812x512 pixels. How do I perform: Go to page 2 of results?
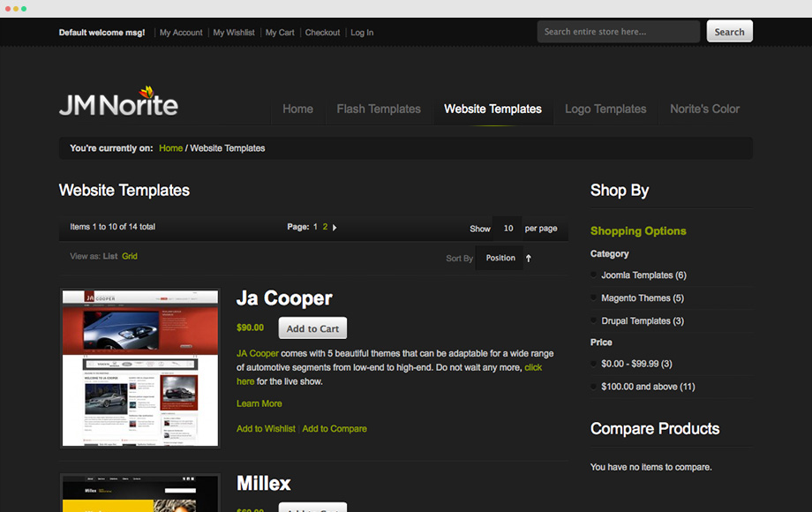[325, 227]
